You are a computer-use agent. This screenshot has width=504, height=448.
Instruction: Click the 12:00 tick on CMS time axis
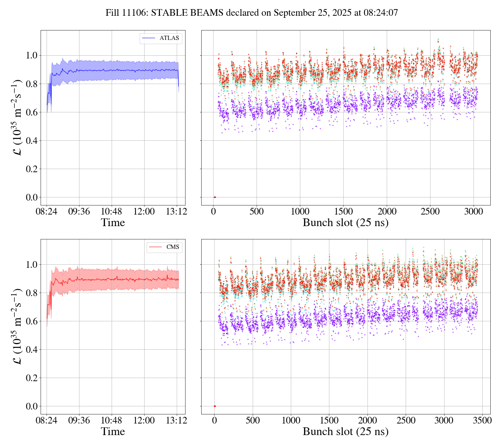144,420
